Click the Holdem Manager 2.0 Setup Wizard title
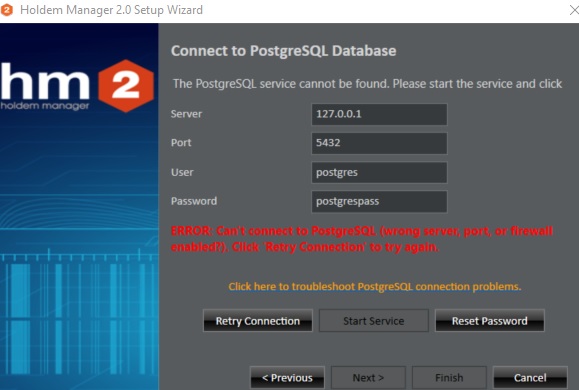 point(112,10)
